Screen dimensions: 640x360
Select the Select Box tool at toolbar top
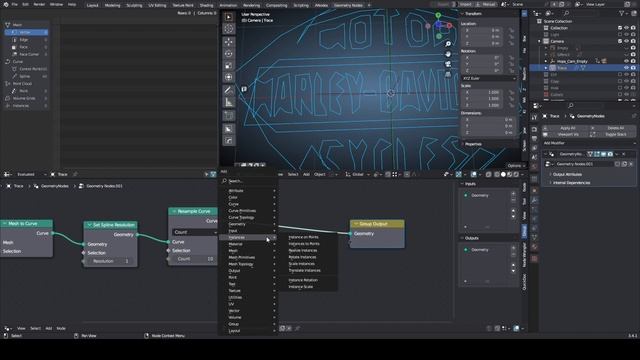pyautogui.click(x=229, y=17)
